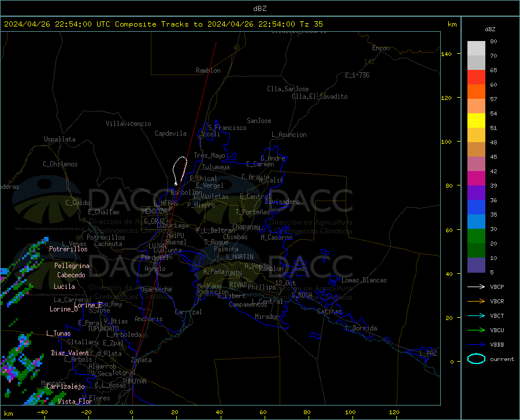
Task: Click the S_MARTIN label
Action: click(x=239, y=257)
